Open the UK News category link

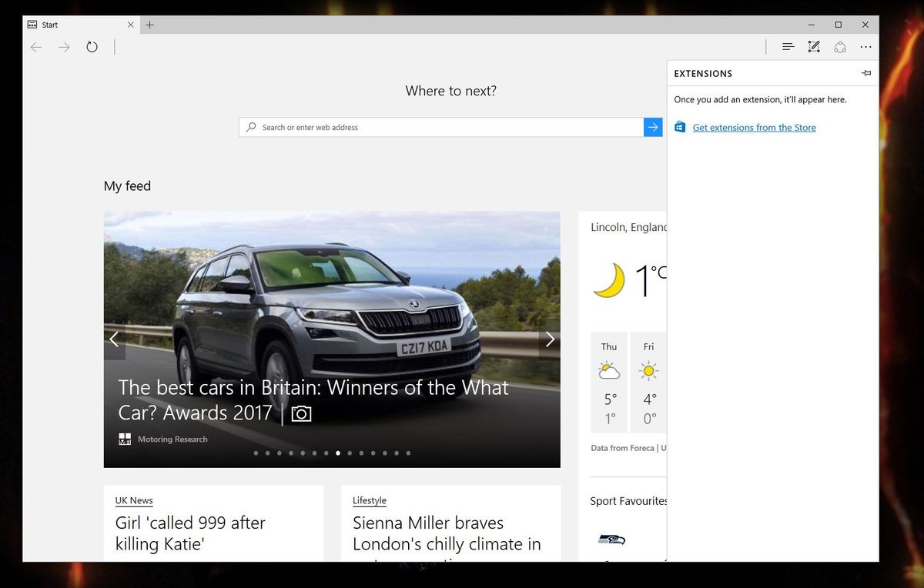coord(133,500)
